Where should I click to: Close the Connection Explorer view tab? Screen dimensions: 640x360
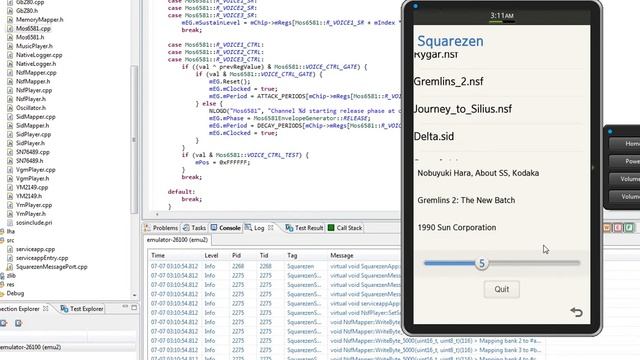[46, 309]
